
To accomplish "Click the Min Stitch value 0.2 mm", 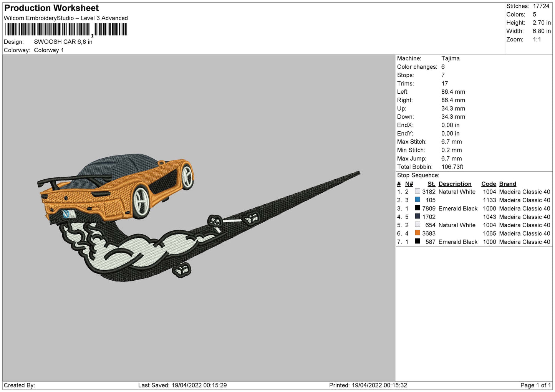I will click(452, 150).
